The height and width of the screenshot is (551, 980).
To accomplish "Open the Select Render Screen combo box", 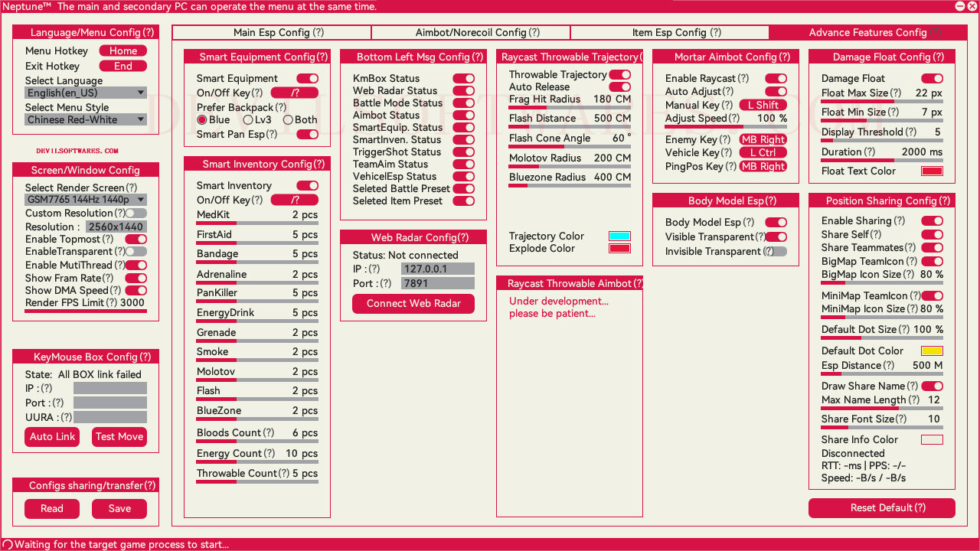I will click(x=86, y=200).
